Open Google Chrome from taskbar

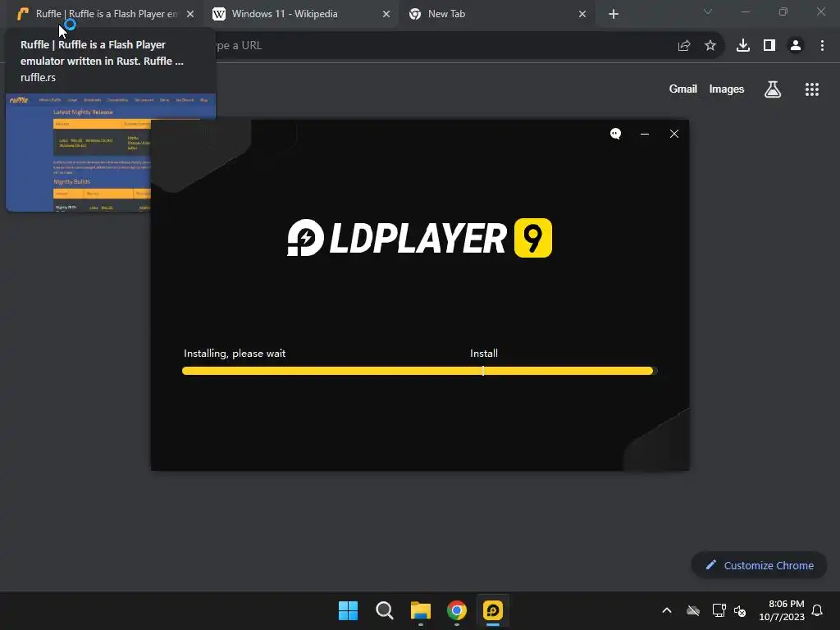pyautogui.click(x=457, y=610)
